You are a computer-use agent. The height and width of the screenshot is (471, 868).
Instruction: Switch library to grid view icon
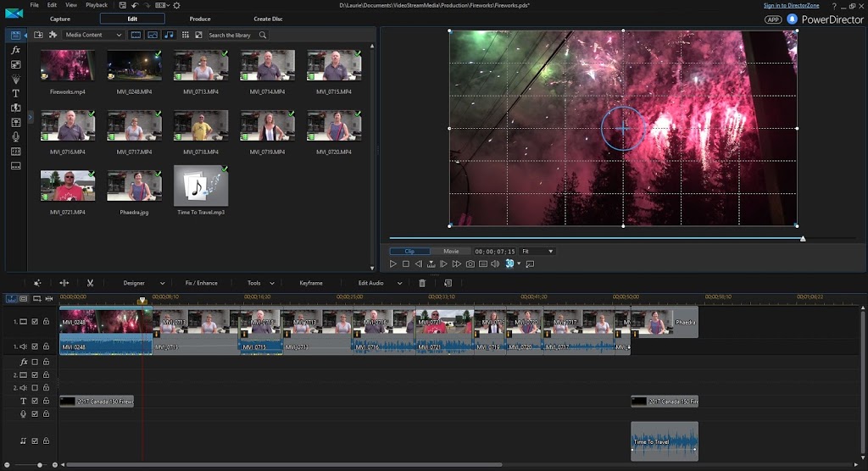(185, 35)
